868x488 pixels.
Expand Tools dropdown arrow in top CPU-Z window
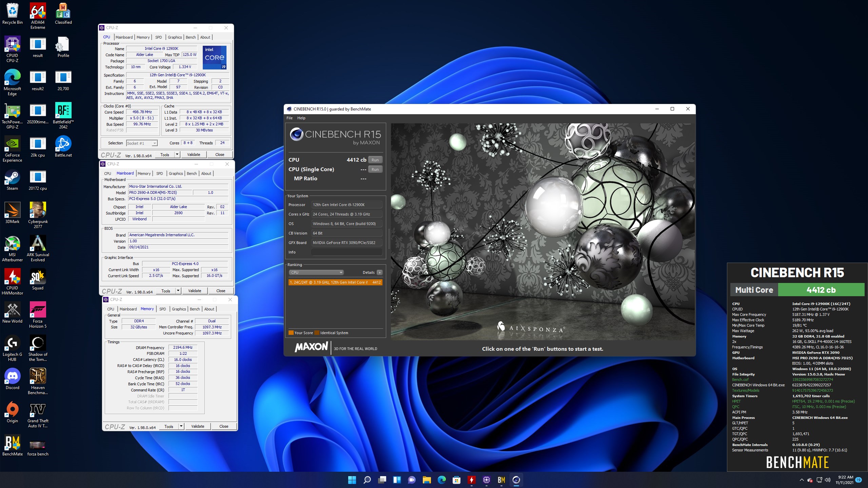(x=177, y=155)
